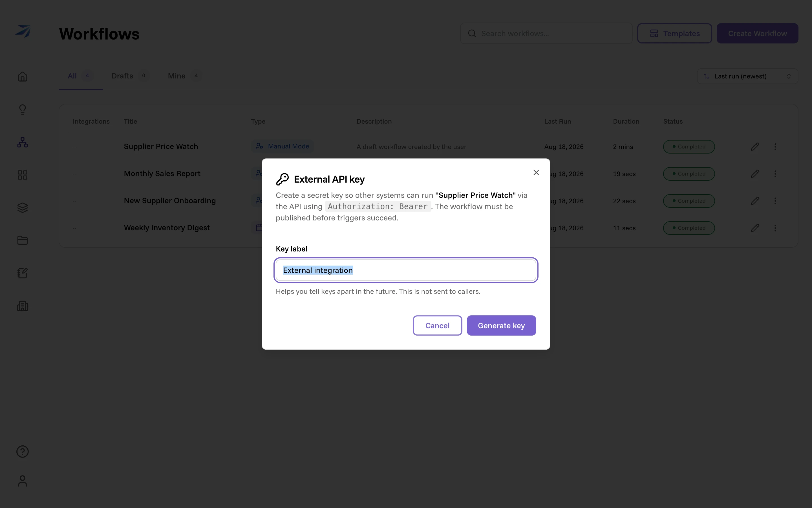Click Completed status of Supplier Price Watch
Image resolution: width=812 pixels, height=508 pixels.
pos(689,147)
